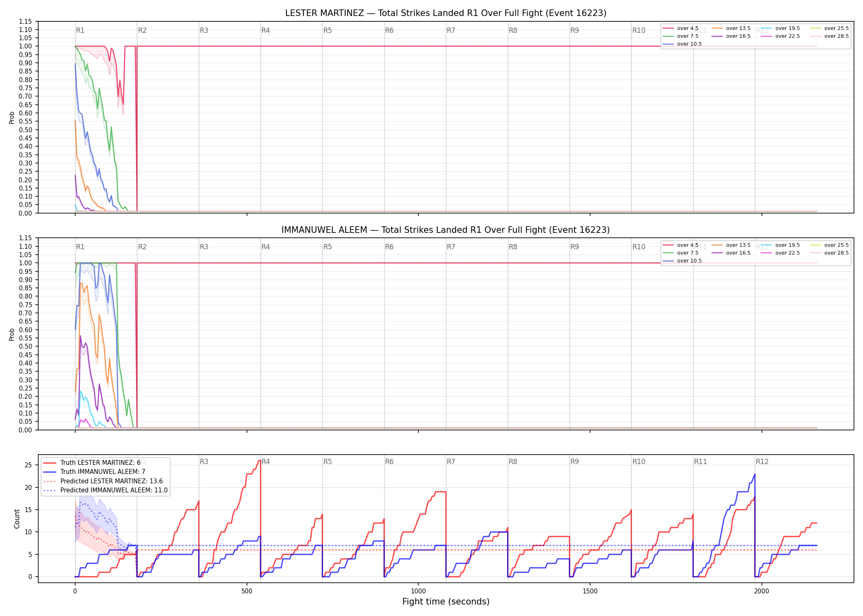Image resolution: width=863 pixels, height=616 pixels.
Task: Click 'over 4.5' legend entry in top chart
Action: pyautogui.click(x=681, y=28)
